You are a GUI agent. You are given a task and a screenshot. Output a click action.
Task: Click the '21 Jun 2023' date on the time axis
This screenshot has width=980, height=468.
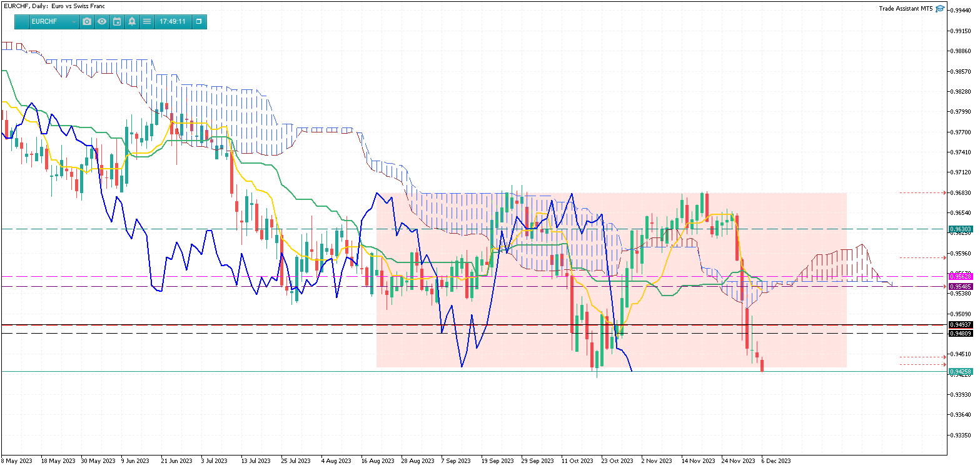click(178, 461)
